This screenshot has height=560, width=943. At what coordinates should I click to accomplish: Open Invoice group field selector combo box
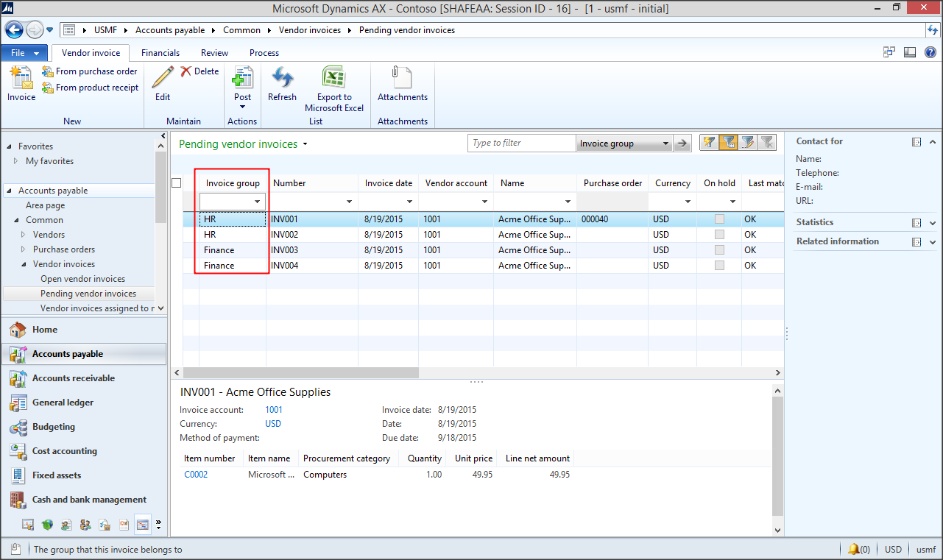(624, 143)
